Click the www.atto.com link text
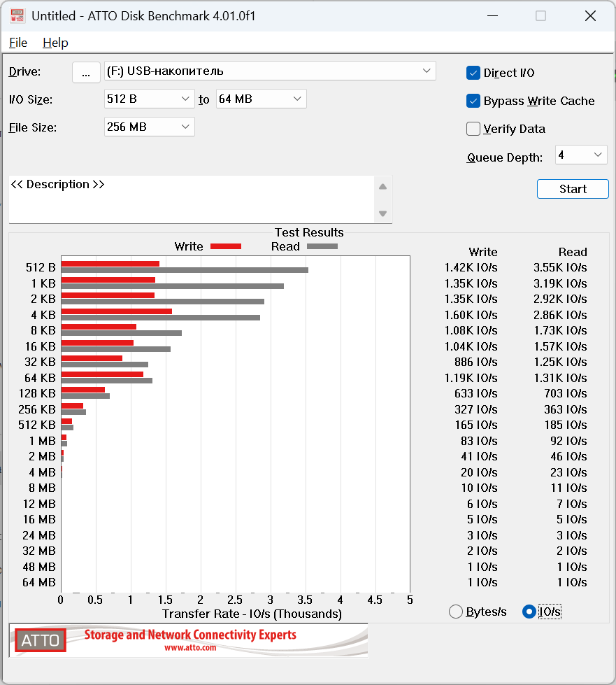The width and height of the screenshot is (616, 685). (190, 648)
